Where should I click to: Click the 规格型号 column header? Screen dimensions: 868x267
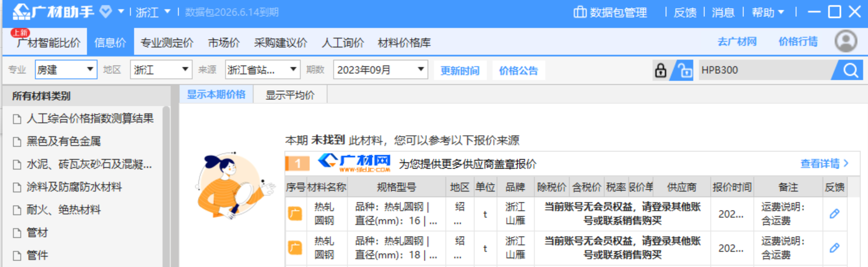tap(397, 187)
